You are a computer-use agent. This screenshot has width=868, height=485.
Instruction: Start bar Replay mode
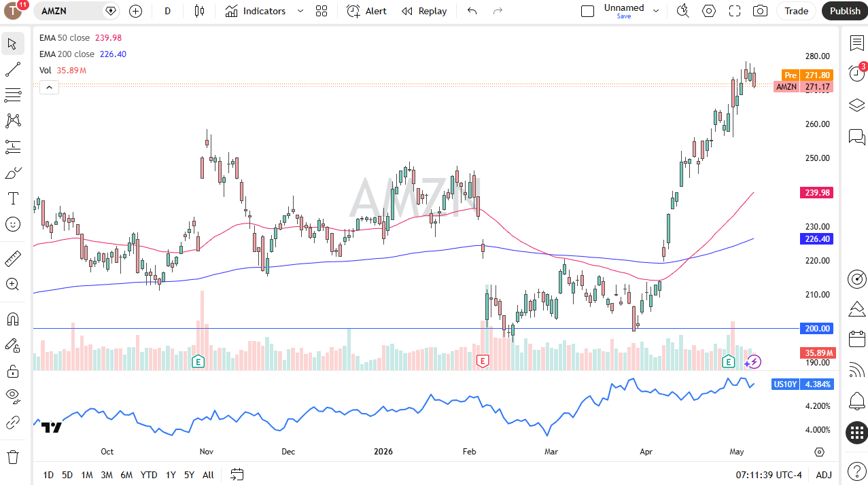pyautogui.click(x=424, y=11)
